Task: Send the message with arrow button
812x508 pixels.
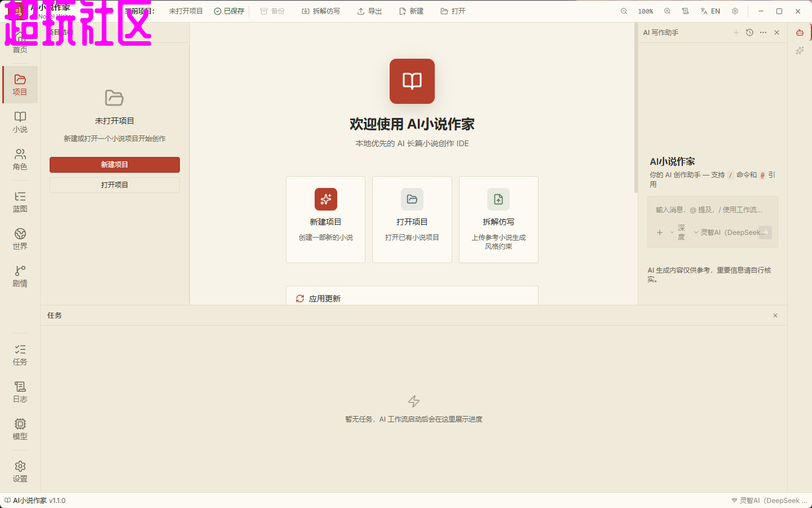Action: click(765, 233)
